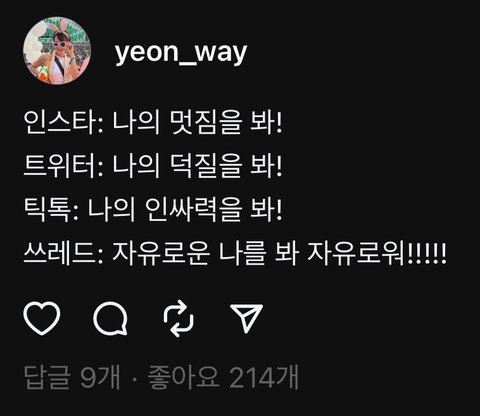The width and height of the screenshot is (480, 416).
Task: Like the post with the heart icon
Action: (x=42, y=318)
